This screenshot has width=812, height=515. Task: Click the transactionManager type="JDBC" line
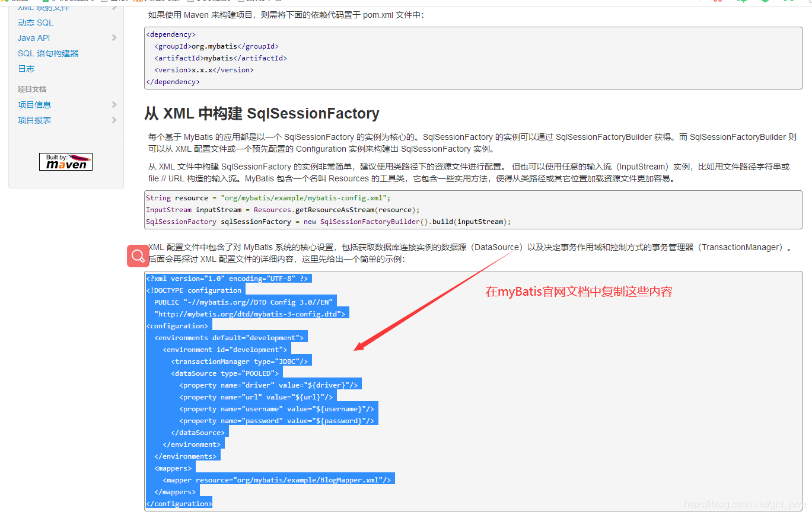coord(241,362)
